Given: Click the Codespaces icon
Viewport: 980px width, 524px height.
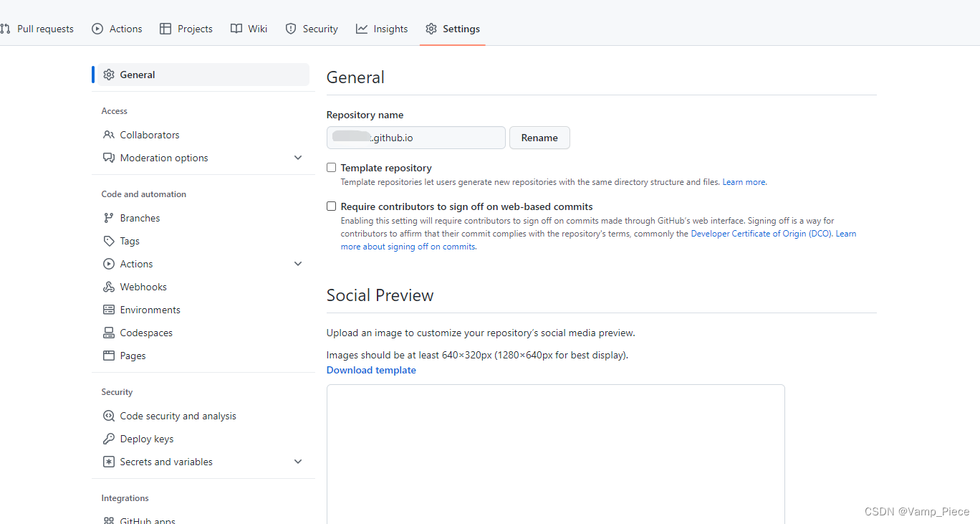Looking at the screenshot, I should (x=109, y=333).
